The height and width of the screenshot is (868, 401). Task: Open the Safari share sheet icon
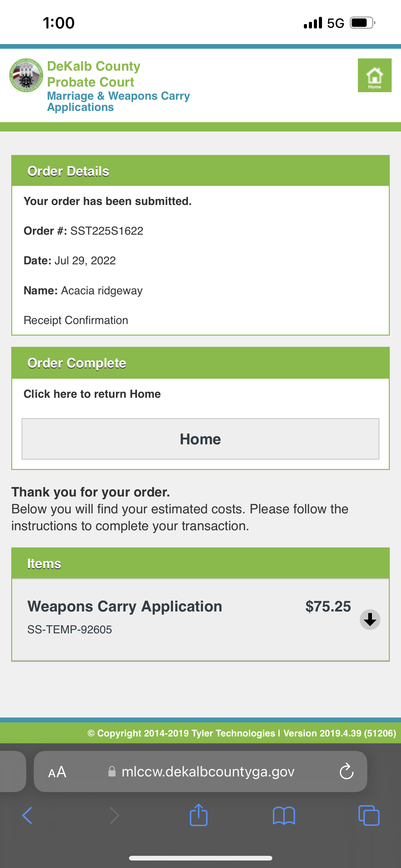click(x=199, y=815)
